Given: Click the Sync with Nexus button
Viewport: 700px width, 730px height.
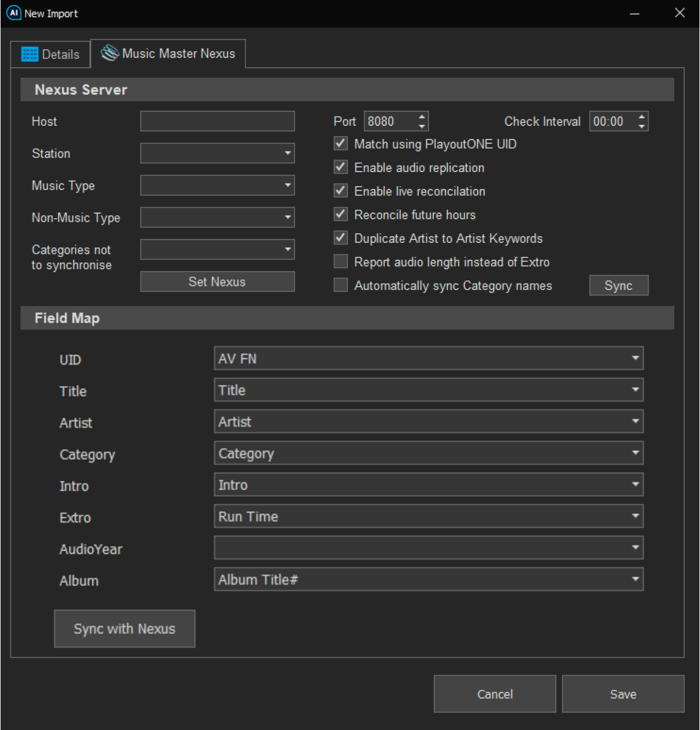Looking at the screenshot, I should tap(125, 629).
